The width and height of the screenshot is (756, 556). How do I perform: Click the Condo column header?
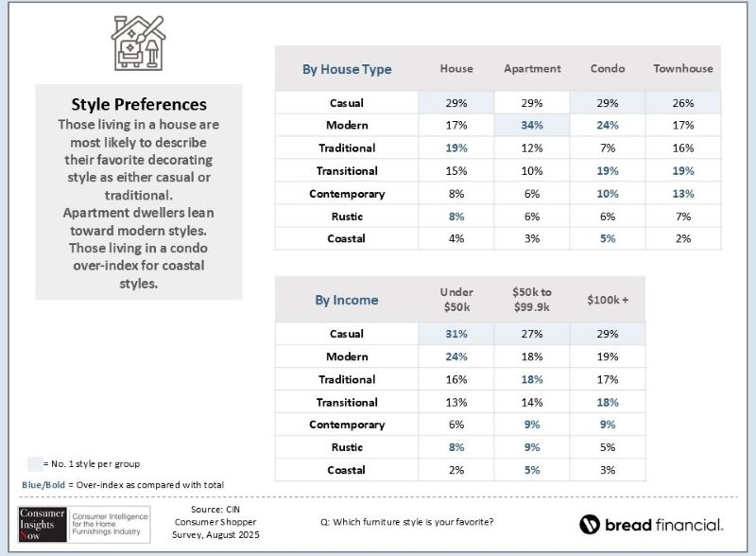pos(608,69)
